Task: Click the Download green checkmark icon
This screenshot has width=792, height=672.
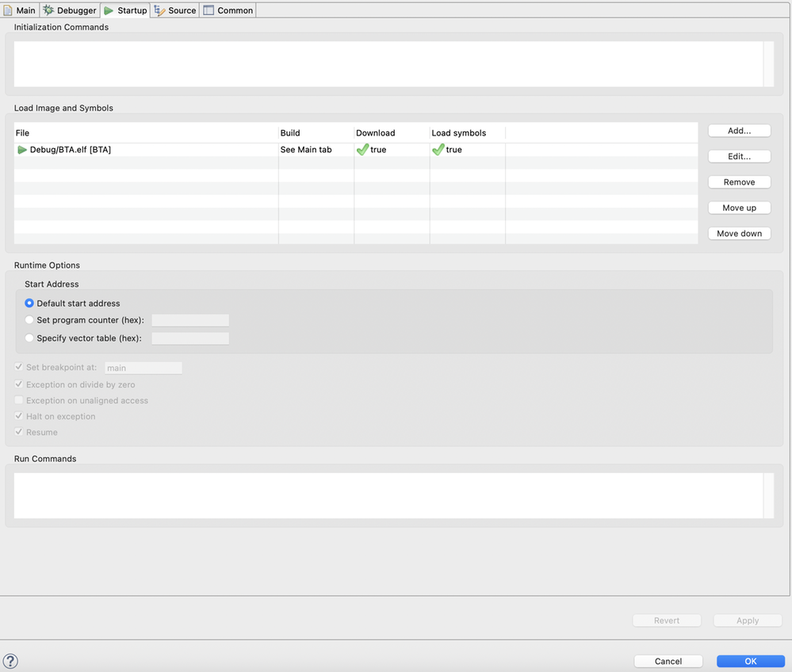Action: pos(362,149)
